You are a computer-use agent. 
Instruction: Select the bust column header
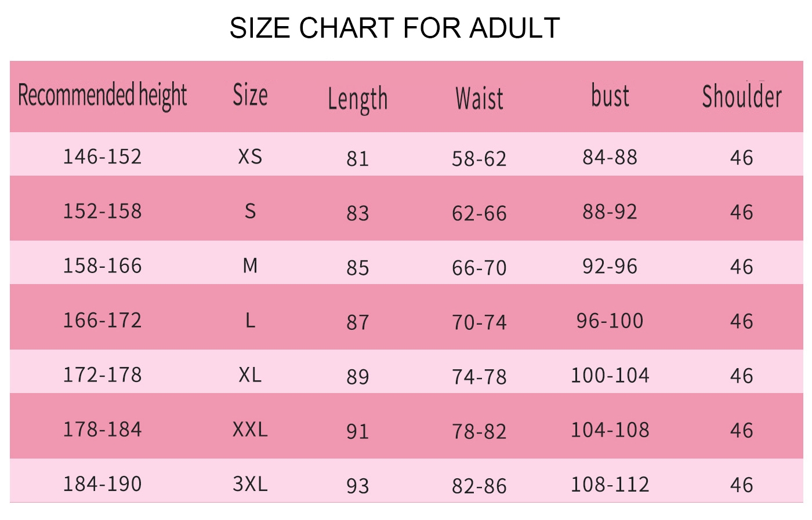click(x=610, y=96)
